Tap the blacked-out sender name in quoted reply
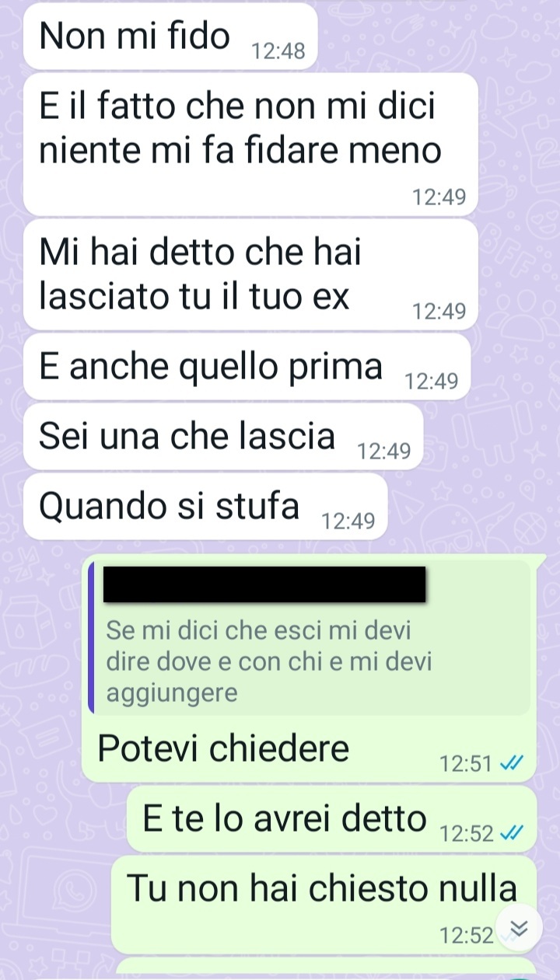This screenshot has width=560, height=980. 264,584
